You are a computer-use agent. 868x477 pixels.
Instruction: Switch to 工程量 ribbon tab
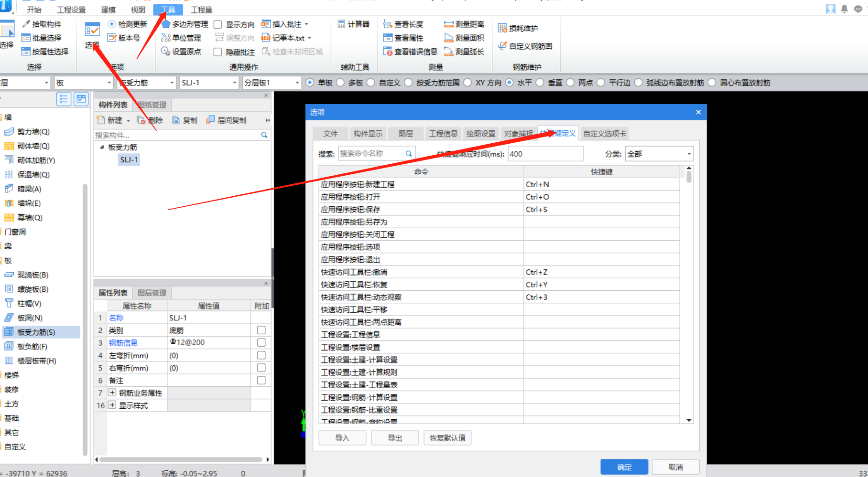[x=201, y=10]
